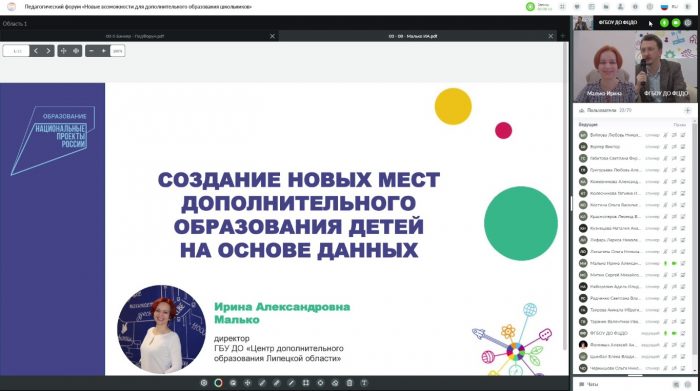Close the 'Малько' PDF tab

[550, 36]
